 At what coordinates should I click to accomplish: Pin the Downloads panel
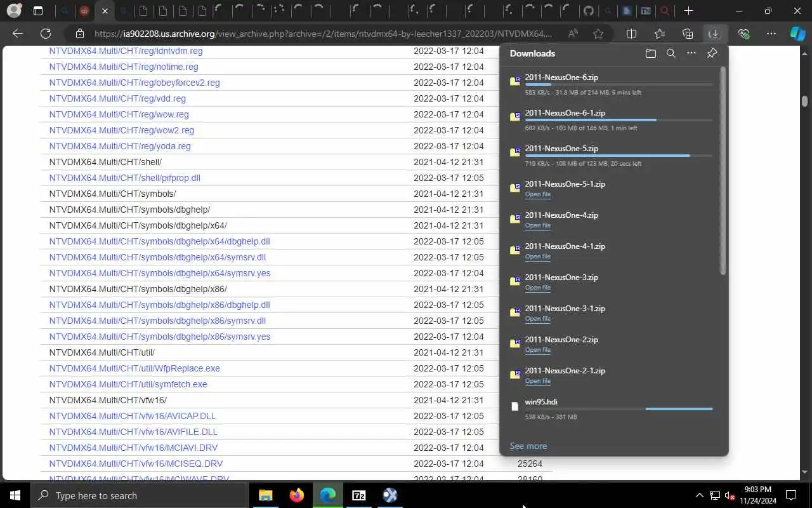[712, 53]
